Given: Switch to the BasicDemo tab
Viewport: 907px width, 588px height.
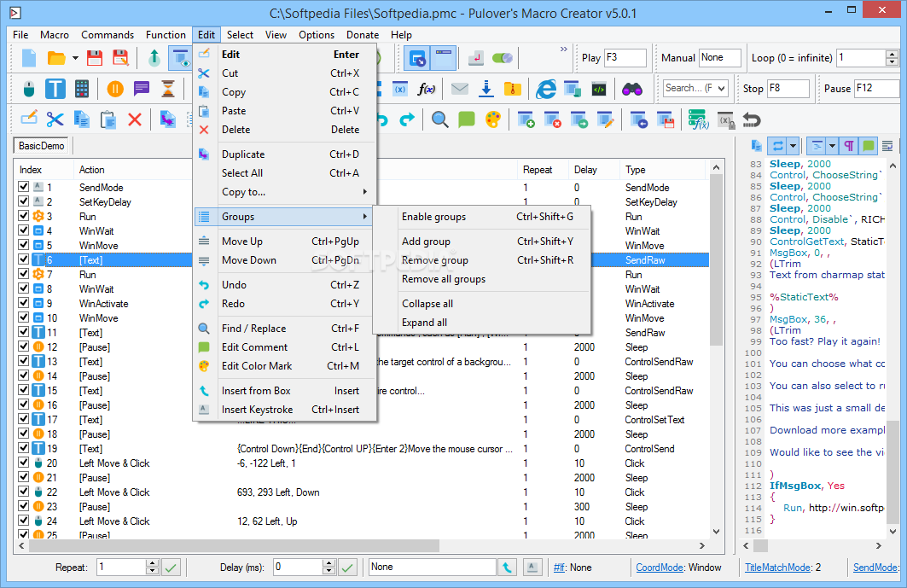Looking at the screenshot, I should 41,146.
